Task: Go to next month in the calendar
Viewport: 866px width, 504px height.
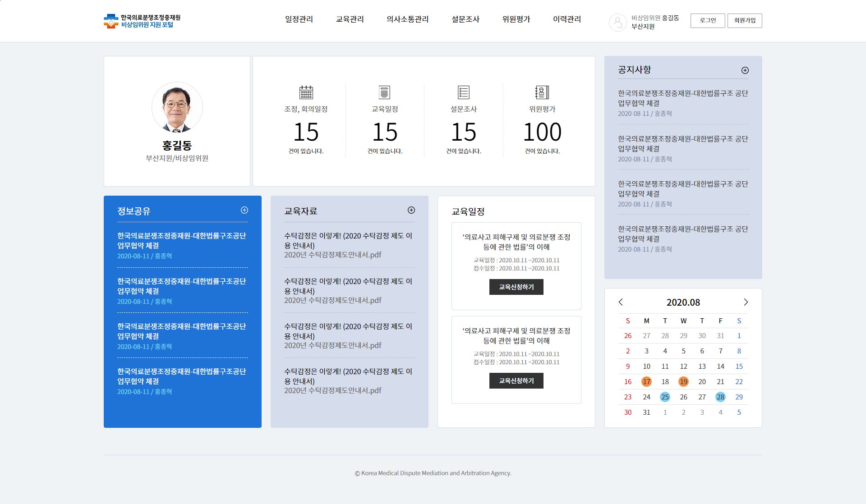Action: pyautogui.click(x=746, y=302)
